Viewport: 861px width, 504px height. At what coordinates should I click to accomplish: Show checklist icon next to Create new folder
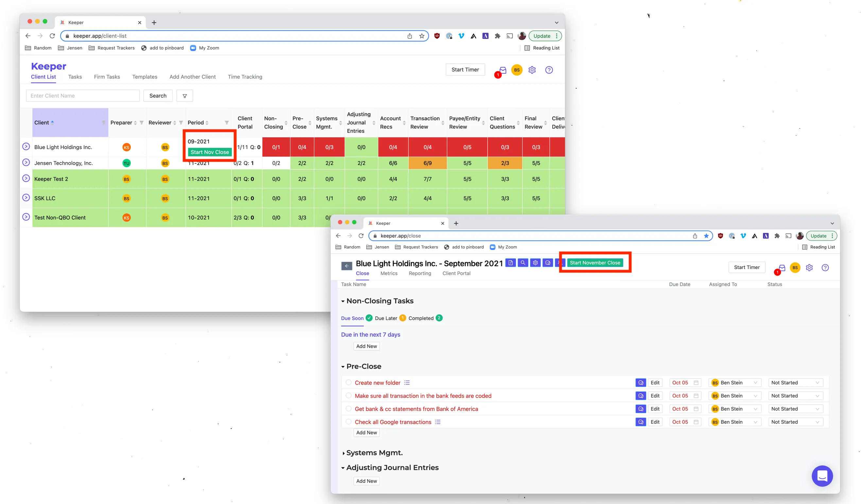point(406,383)
